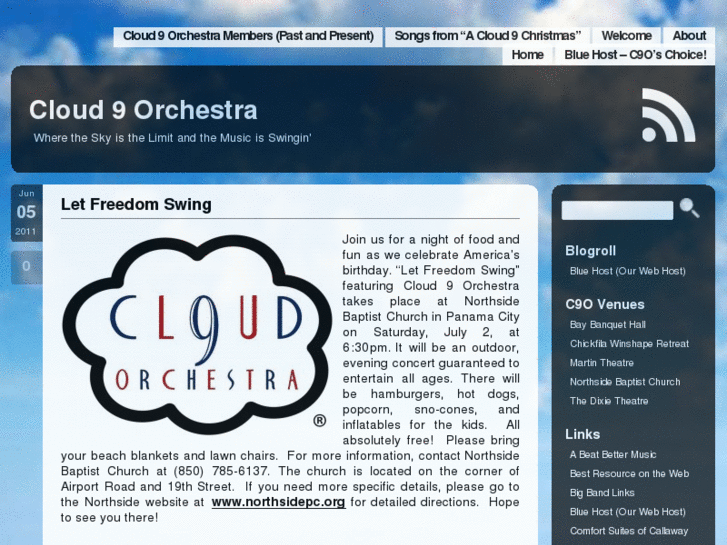Click the magnifying glass search icon

tap(689, 208)
